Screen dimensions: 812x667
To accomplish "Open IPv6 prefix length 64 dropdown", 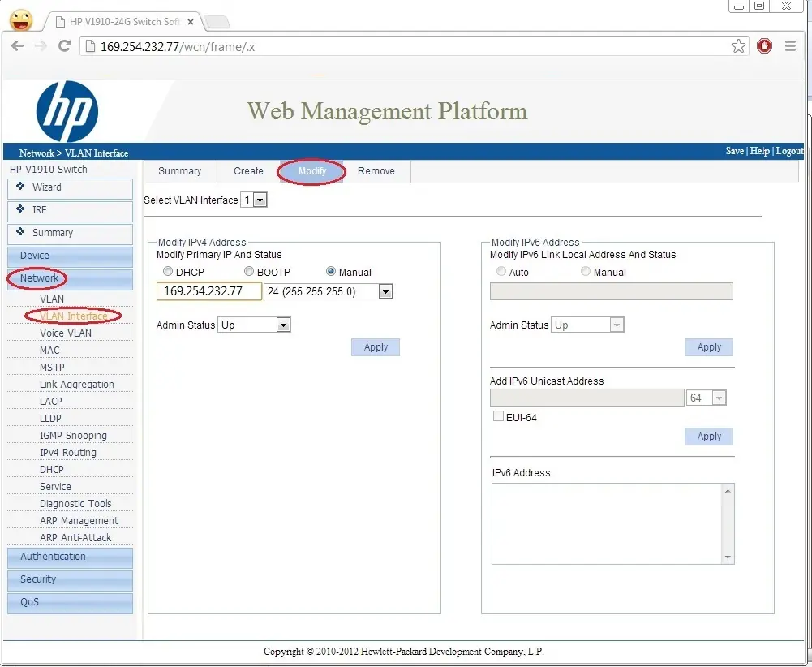I will click(707, 398).
